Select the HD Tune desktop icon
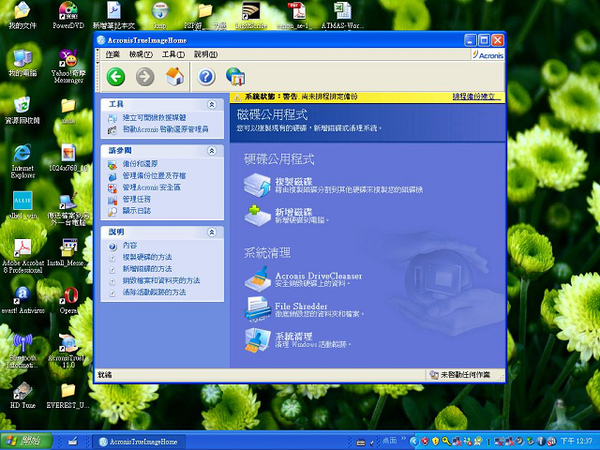Viewport: 600px width, 450px height. pyautogui.click(x=23, y=395)
